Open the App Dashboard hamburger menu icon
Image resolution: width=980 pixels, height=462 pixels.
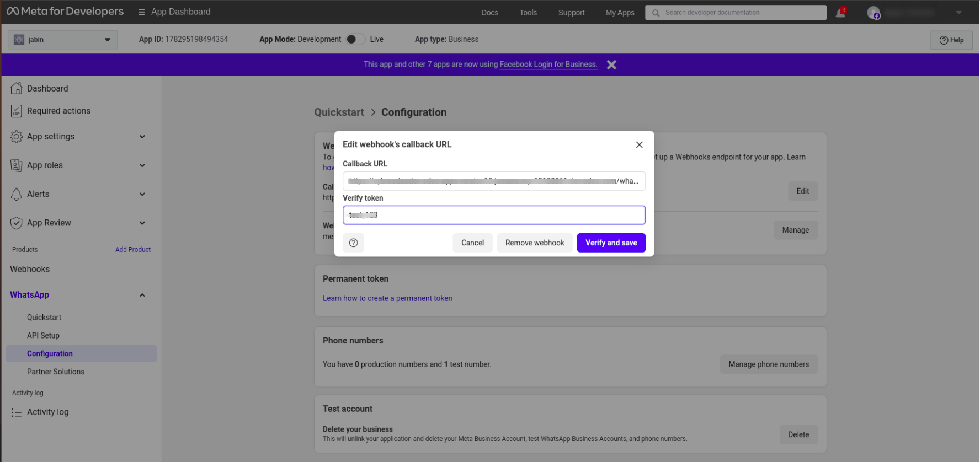pyautogui.click(x=142, y=12)
